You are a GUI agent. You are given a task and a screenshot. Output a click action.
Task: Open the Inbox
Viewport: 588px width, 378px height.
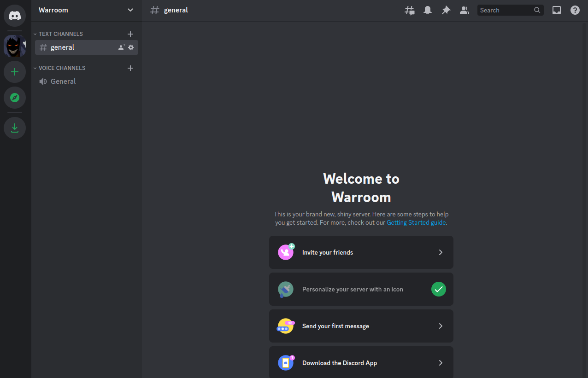557,10
